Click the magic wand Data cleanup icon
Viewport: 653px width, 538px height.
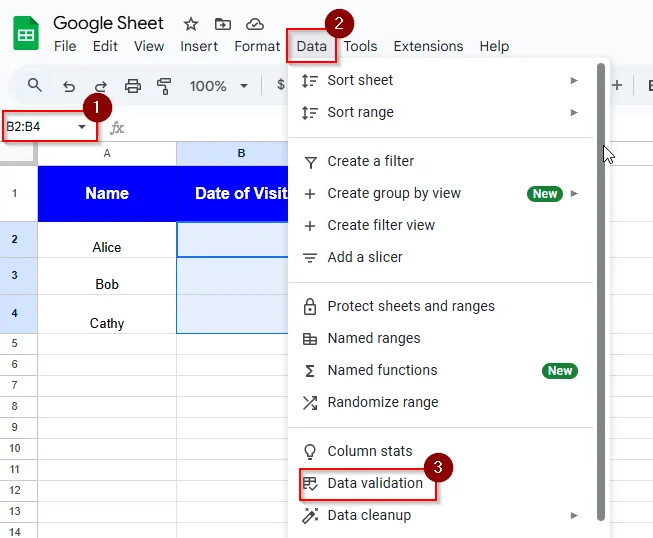pyautogui.click(x=310, y=516)
